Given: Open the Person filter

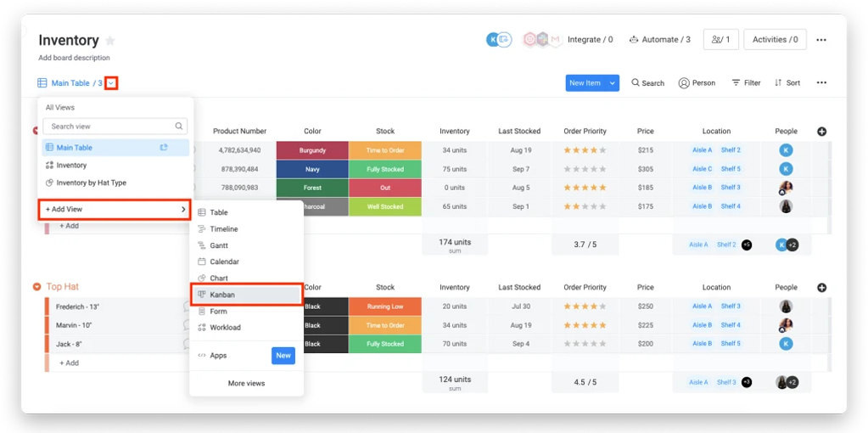Looking at the screenshot, I should pyautogui.click(x=697, y=83).
